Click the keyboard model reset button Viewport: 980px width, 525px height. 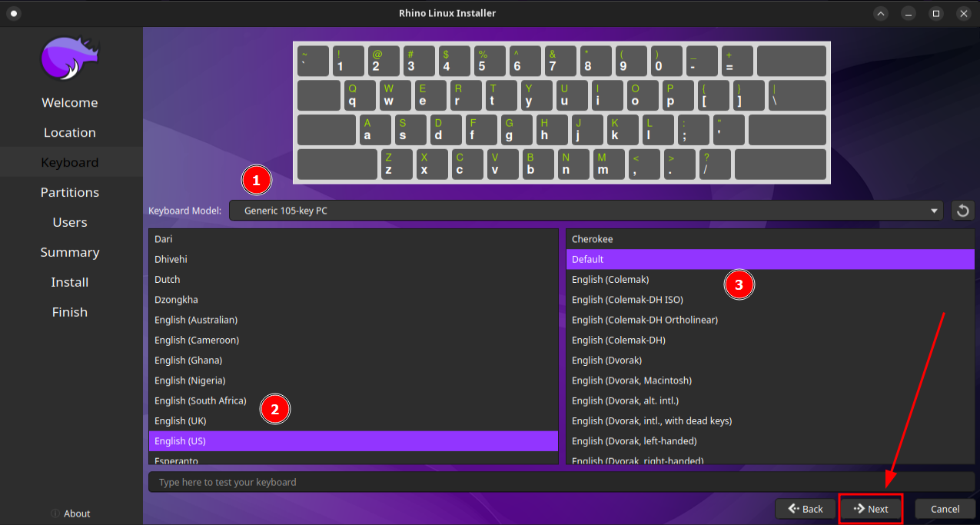pos(963,211)
